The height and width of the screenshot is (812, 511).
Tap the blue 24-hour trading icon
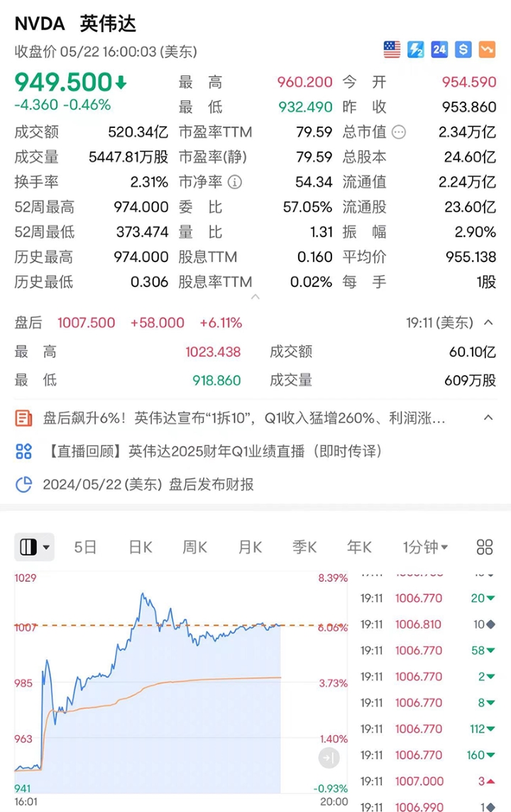pyautogui.click(x=439, y=50)
